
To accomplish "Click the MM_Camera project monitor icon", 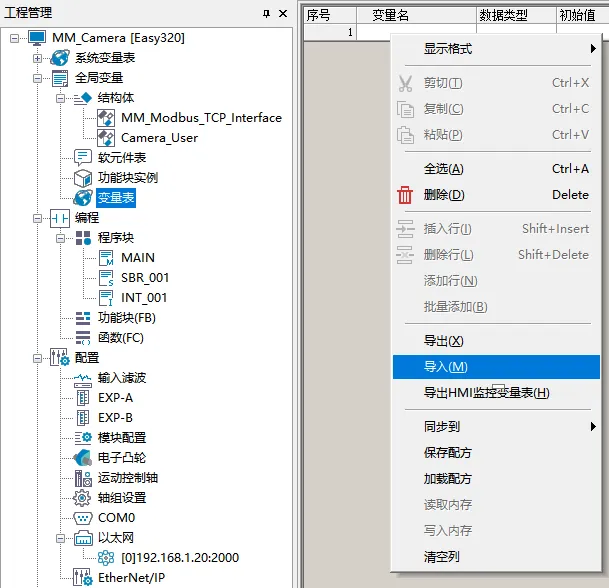I will (37, 38).
